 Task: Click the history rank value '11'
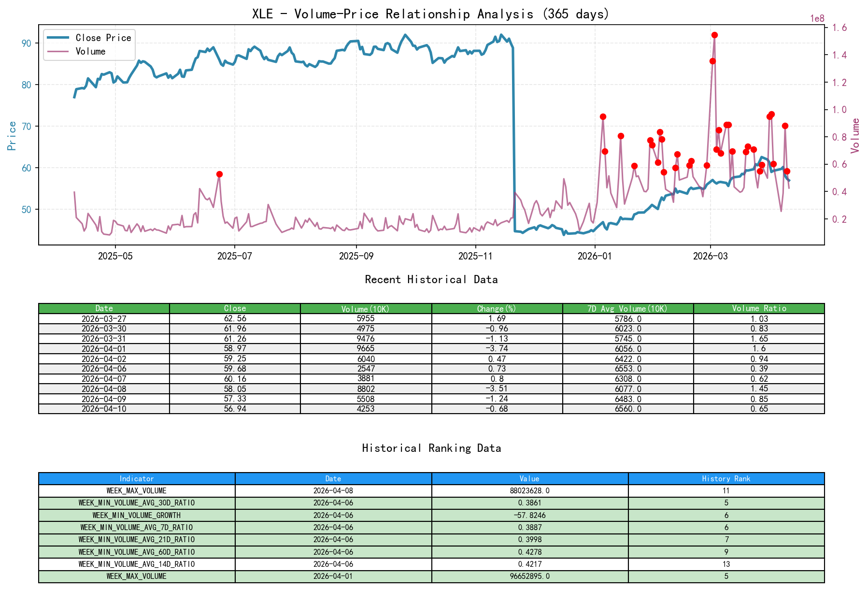[x=726, y=491]
